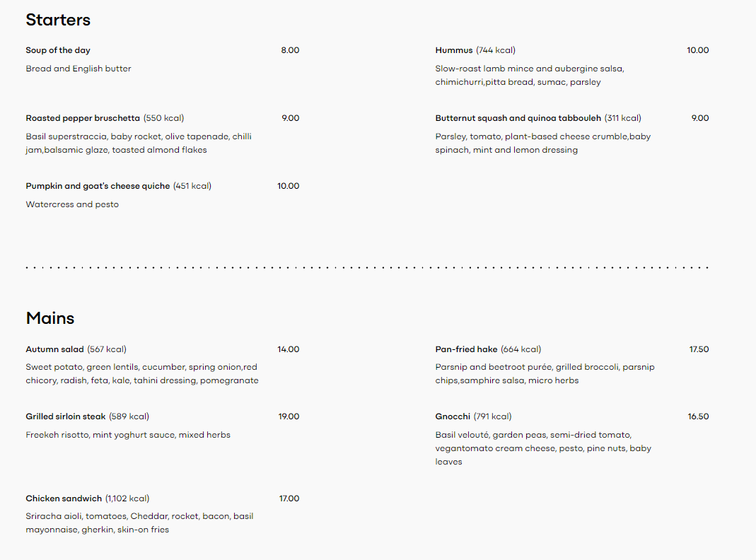
Task: Click the Chicken sandwich dish name
Action: (64, 498)
